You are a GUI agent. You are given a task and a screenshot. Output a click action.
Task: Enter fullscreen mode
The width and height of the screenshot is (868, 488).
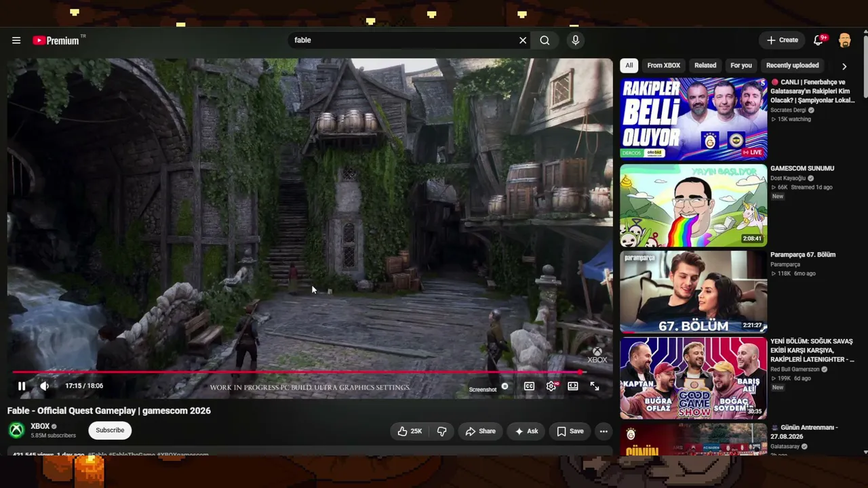595,386
